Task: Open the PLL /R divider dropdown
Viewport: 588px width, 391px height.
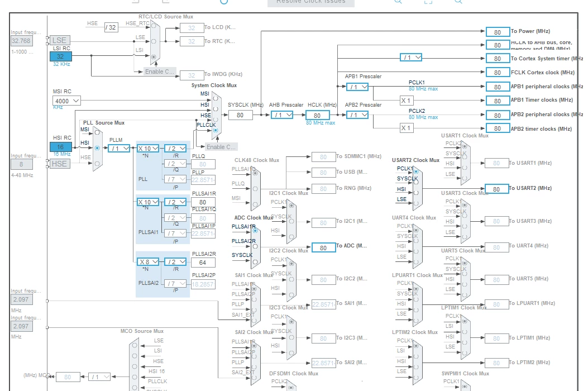Action: (x=175, y=148)
